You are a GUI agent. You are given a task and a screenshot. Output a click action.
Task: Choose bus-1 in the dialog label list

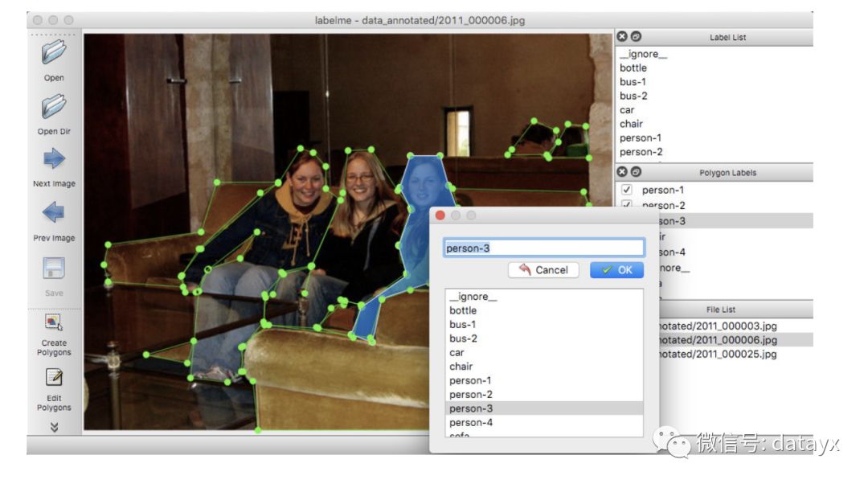coord(544,325)
